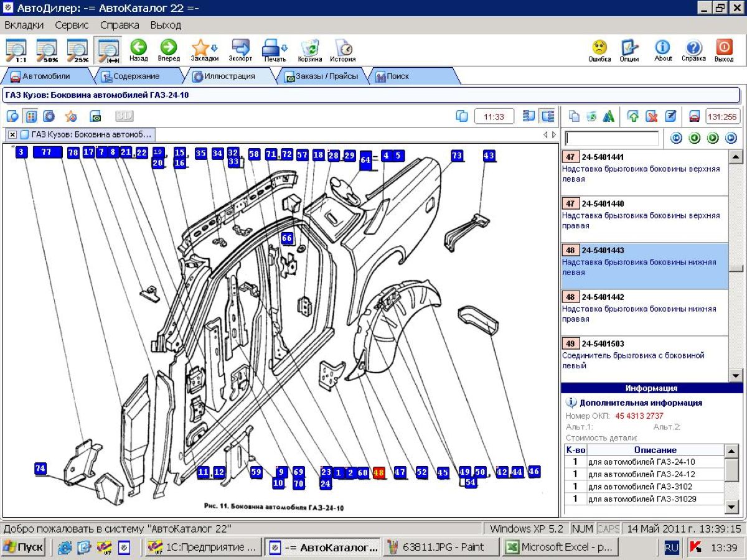This screenshot has height=560, width=747.
Task: Click the magnifier icon in illustration toolbar
Action: pos(12,116)
